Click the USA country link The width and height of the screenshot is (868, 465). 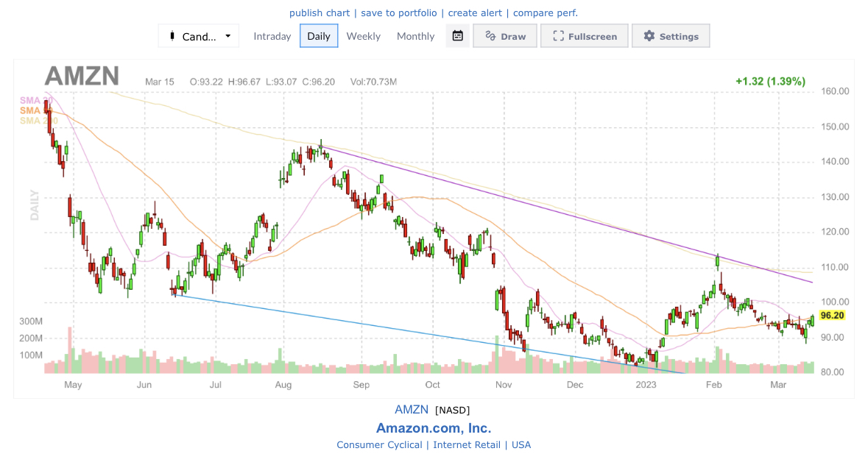[x=521, y=444]
